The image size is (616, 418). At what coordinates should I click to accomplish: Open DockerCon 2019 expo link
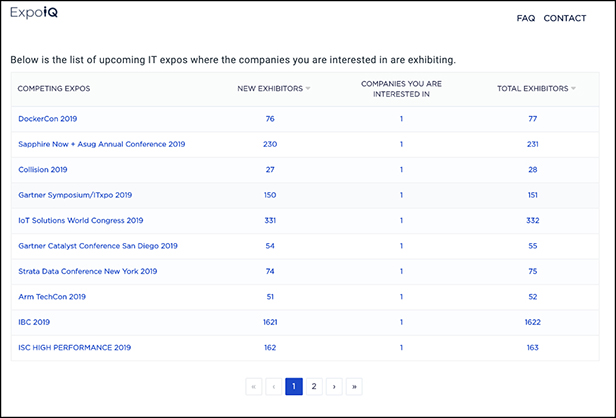48,119
